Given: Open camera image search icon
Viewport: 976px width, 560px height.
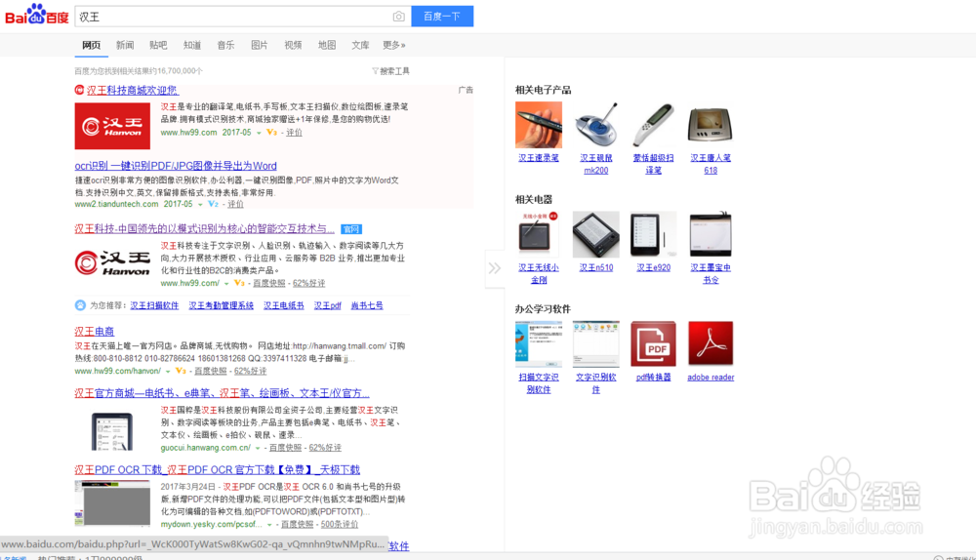Looking at the screenshot, I should pos(399,17).
